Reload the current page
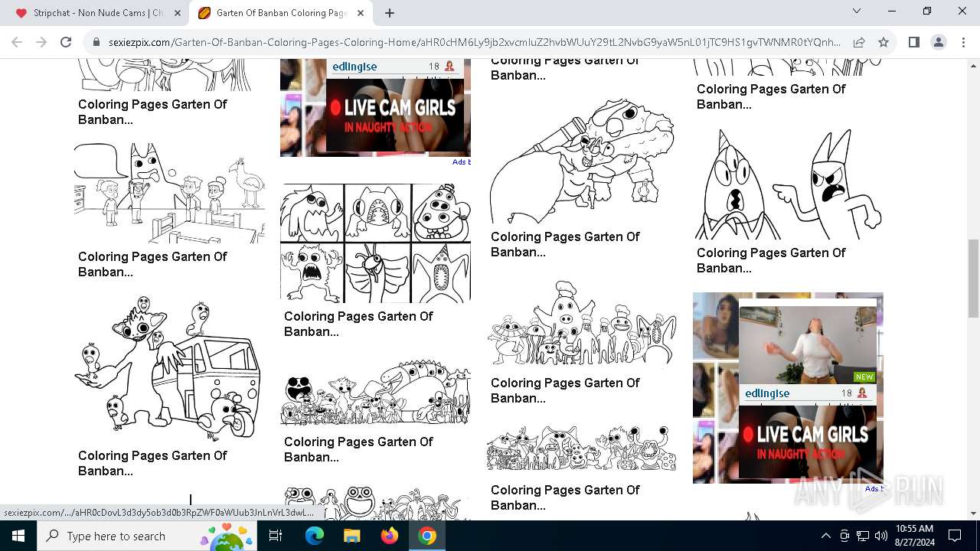This screenshot has height=551, width=980. [66, 42]
